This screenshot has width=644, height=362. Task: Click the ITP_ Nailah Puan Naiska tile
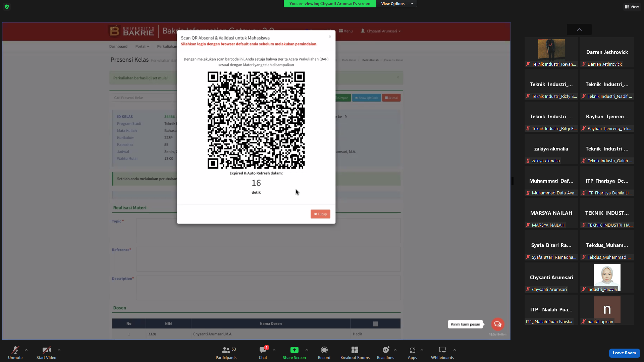[x=551, y=310]
